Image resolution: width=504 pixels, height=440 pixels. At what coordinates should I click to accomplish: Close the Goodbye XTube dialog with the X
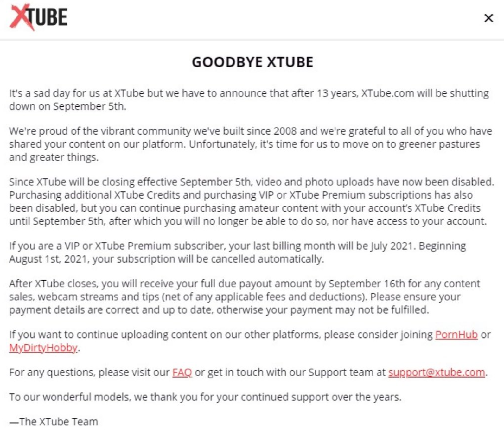pos(488,18)
